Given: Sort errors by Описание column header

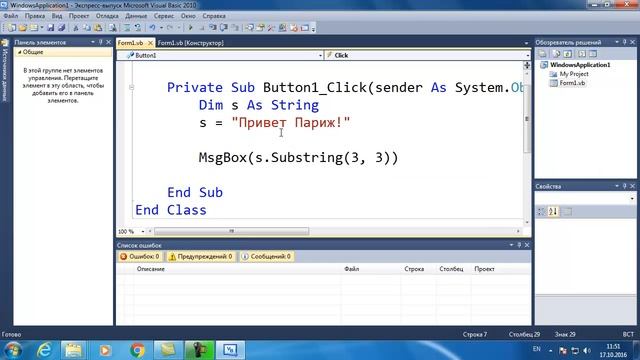Looking at the screenshot, I should (x=151, y=269).
